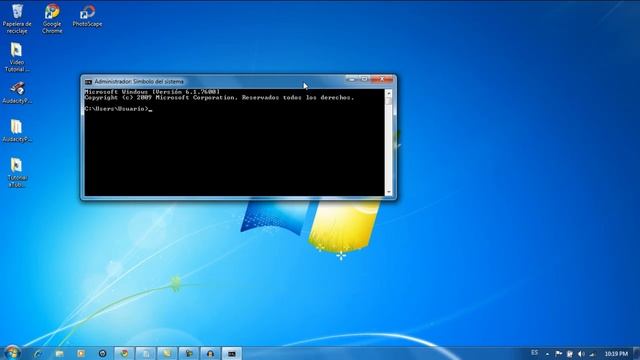Open the Windows Start menu orb
640x360 pixels.
click(12, 353)
